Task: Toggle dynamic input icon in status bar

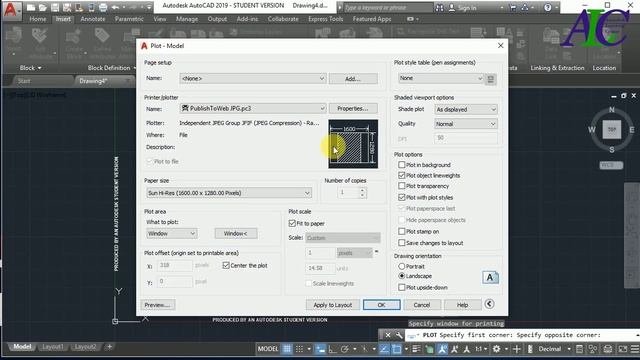Action: pyautogui.click(x=320, y=349)
